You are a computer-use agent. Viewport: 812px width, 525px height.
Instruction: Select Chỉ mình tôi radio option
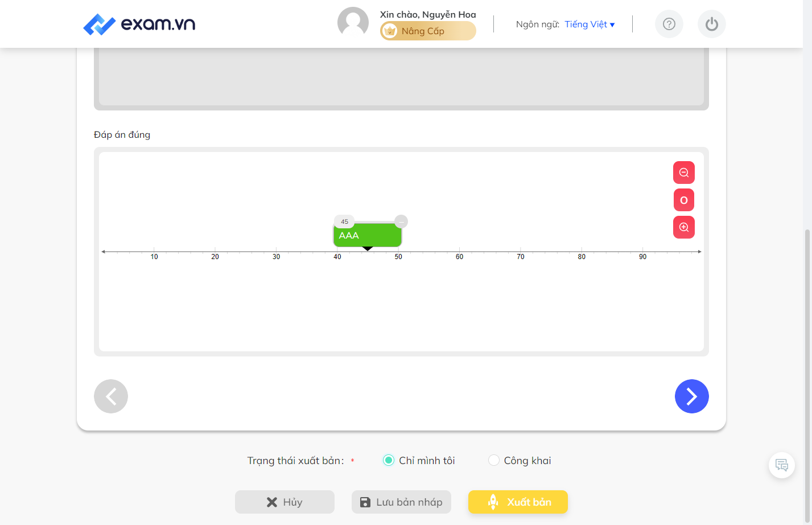coord(389,460)
